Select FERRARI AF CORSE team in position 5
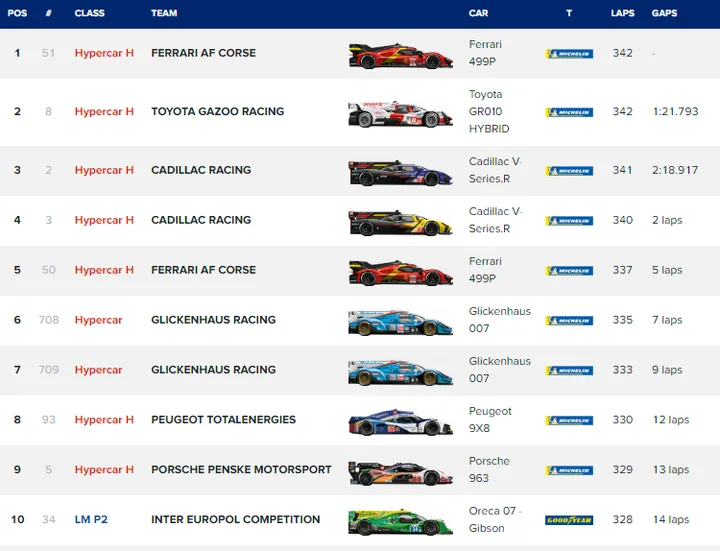 (203, 270)
